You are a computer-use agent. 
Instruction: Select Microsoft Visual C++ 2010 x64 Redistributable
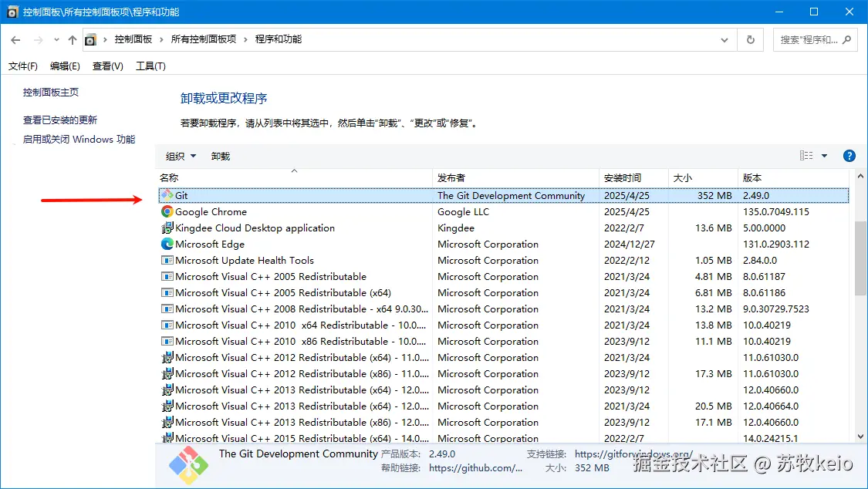[503, 325]
